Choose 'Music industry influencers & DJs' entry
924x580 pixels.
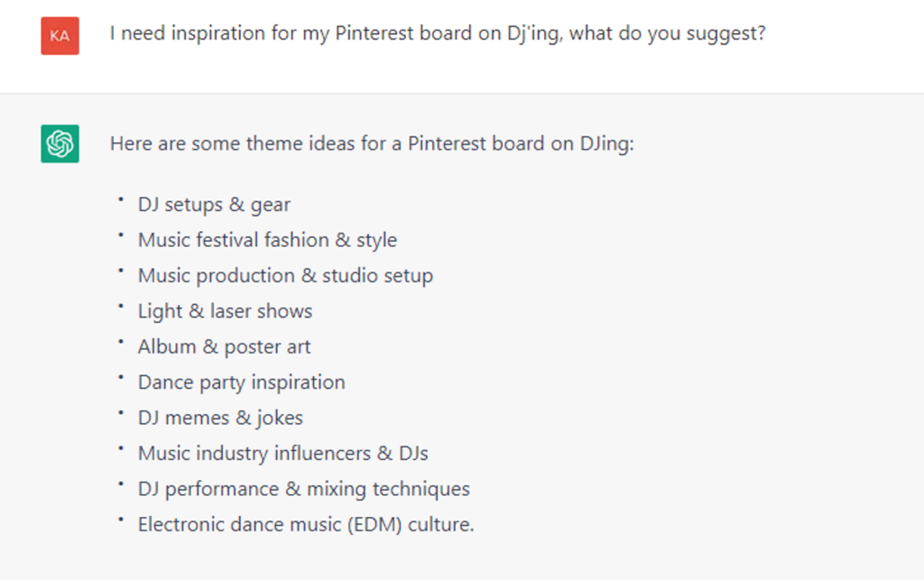point(282,453)
